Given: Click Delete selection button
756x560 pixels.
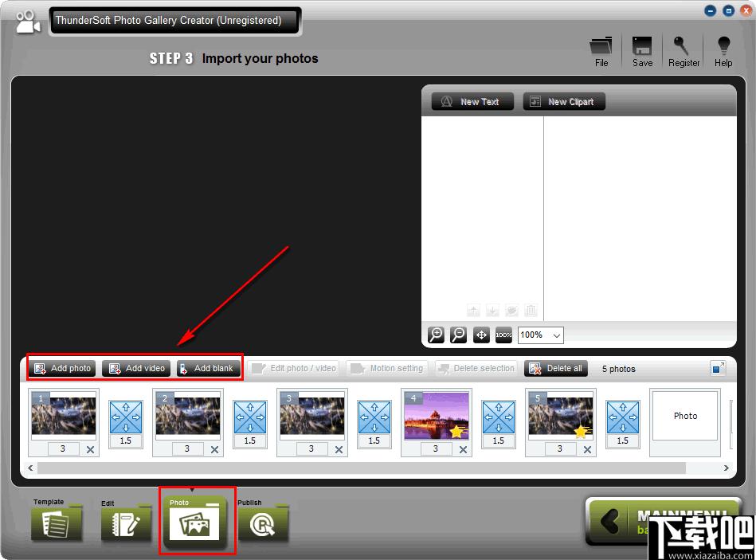Looking at the screenshot, I should click(476, 368).
